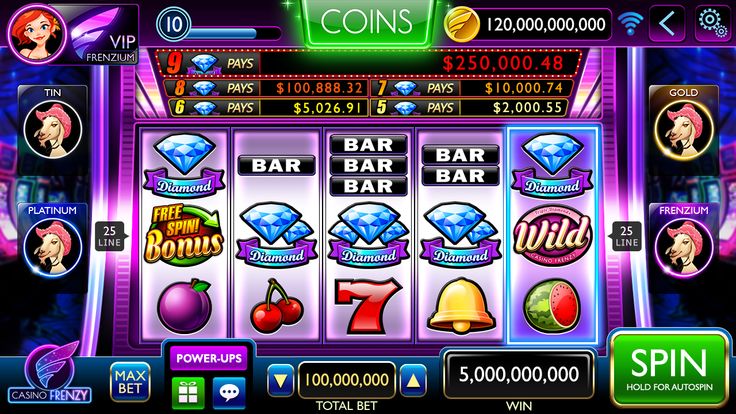Open the chat bubble power-up

[229, 392]
